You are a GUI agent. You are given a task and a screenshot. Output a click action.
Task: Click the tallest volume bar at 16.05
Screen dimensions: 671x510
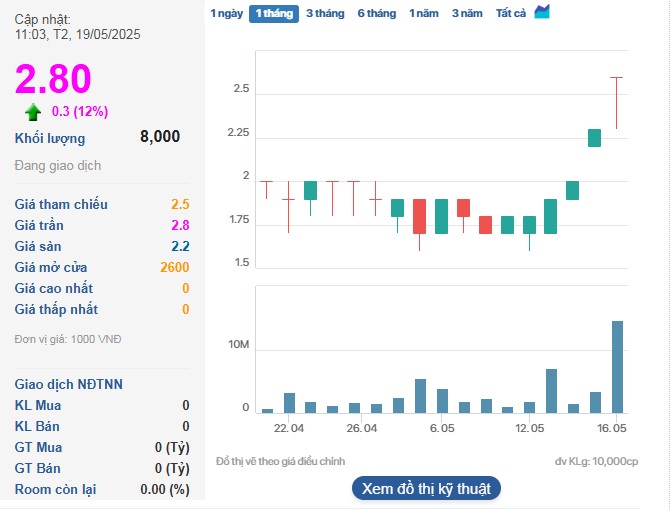[617, 367]
